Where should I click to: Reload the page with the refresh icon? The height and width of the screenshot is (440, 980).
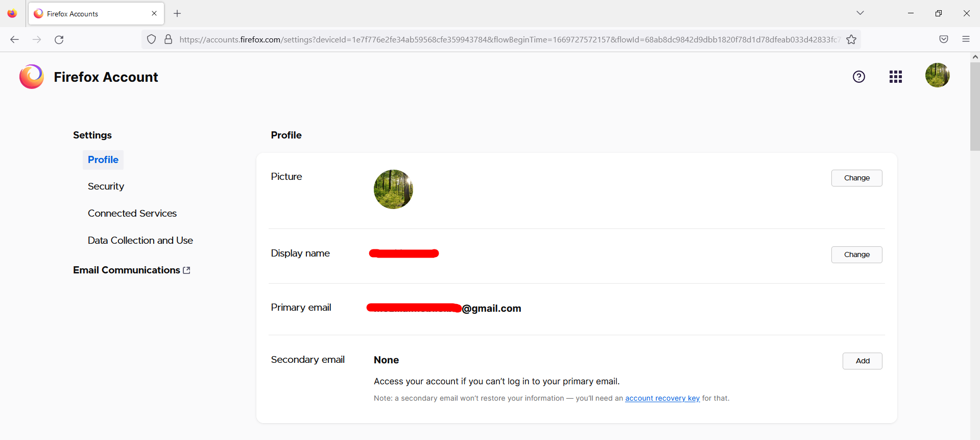59,39
